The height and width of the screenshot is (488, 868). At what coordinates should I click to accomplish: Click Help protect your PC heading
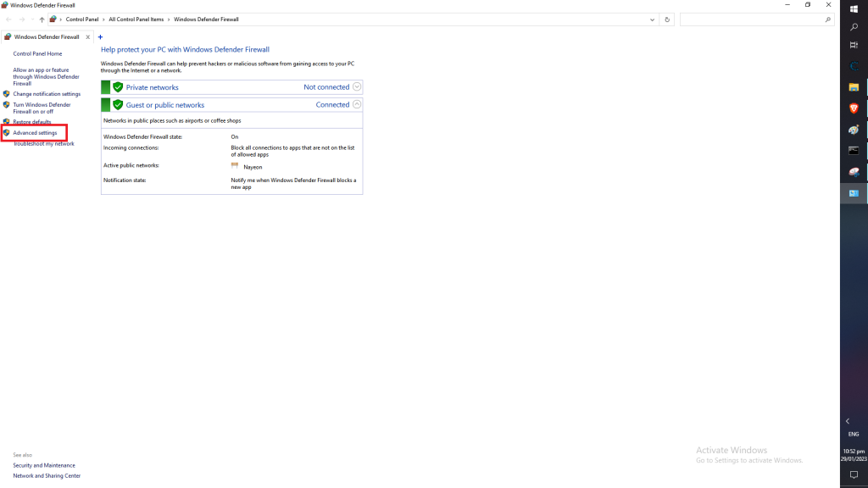(185, 49)
